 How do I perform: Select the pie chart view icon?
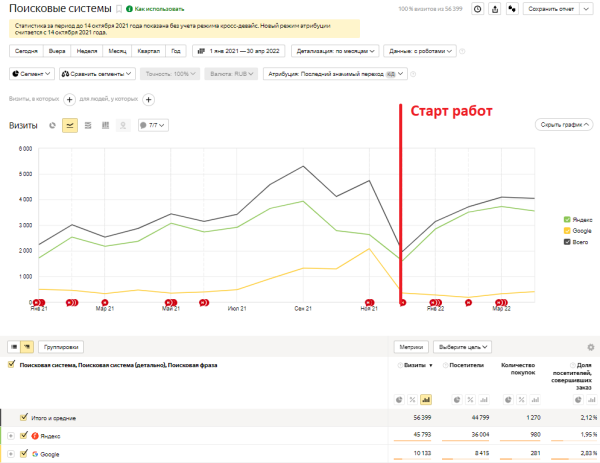(x=53, y=125)
